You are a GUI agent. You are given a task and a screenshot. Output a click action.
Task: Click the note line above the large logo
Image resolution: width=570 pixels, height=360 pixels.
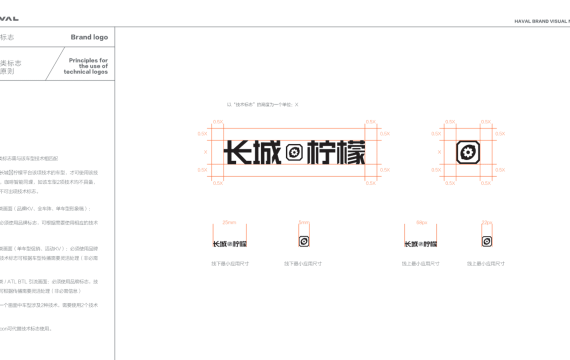[x=262, y=105]
